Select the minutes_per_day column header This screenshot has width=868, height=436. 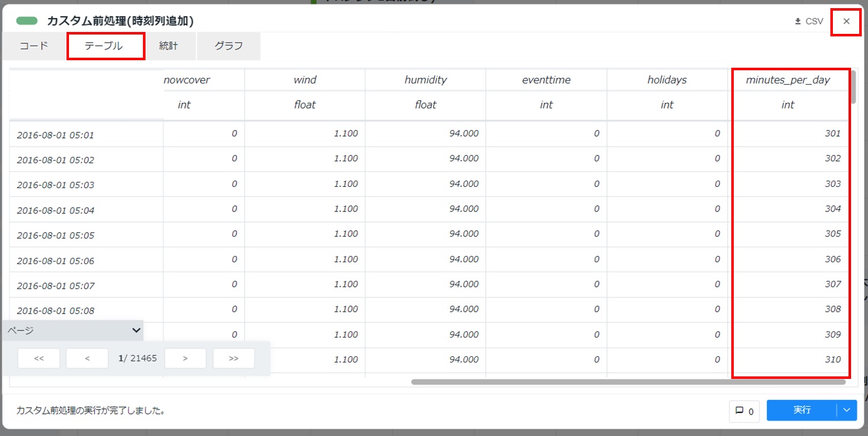pyautogui.click(x=788, y=80)
